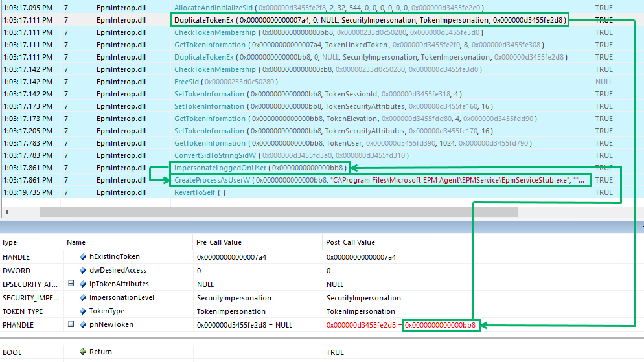
Task: Click the phNewToken parameter diamond icon
Action: (83, 324)
